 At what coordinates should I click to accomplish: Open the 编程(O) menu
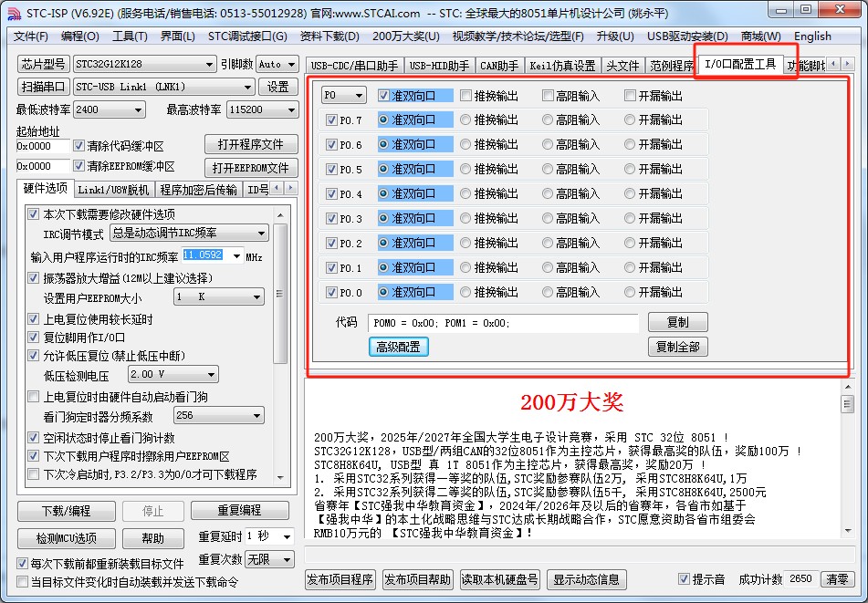point(79,36)
